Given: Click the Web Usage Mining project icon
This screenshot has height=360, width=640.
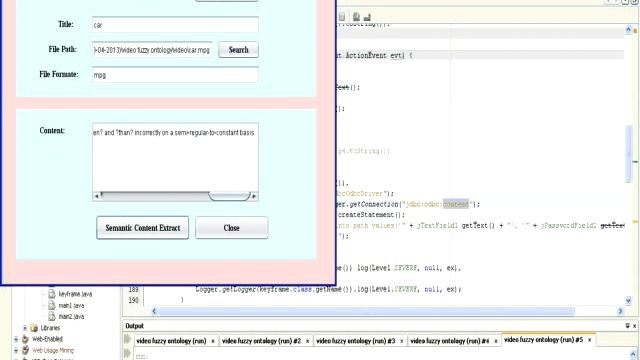Looking at the screenshot, I should [x=26, y=350].
